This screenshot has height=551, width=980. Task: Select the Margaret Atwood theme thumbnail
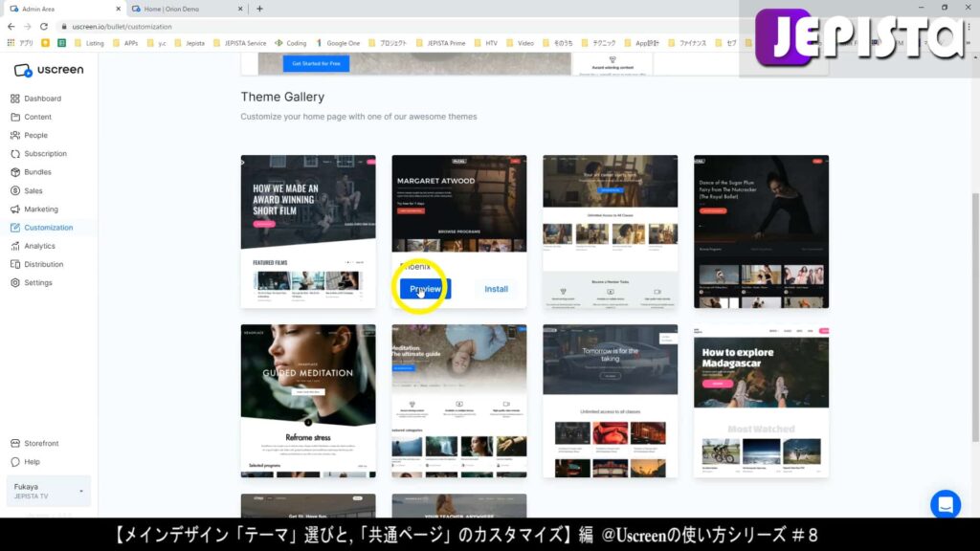point(459,204)
